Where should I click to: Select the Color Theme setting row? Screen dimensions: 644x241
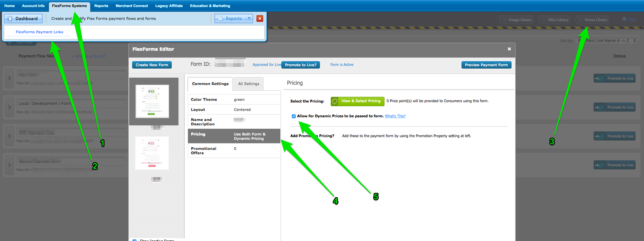(234, 99)
